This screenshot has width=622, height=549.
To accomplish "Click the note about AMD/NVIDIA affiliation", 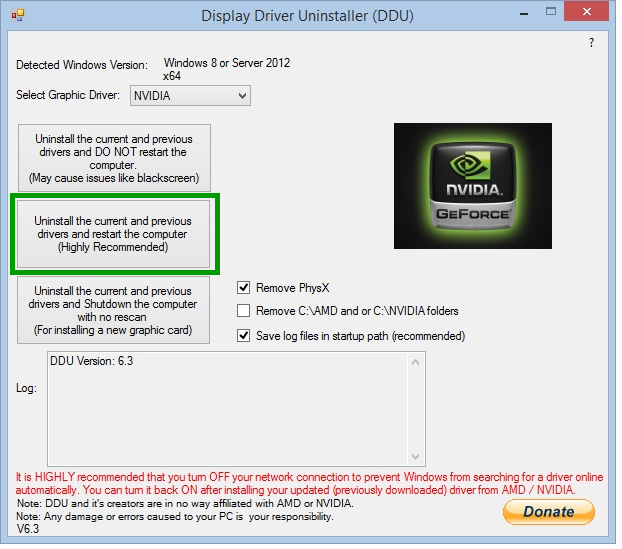I will [185, 503].
